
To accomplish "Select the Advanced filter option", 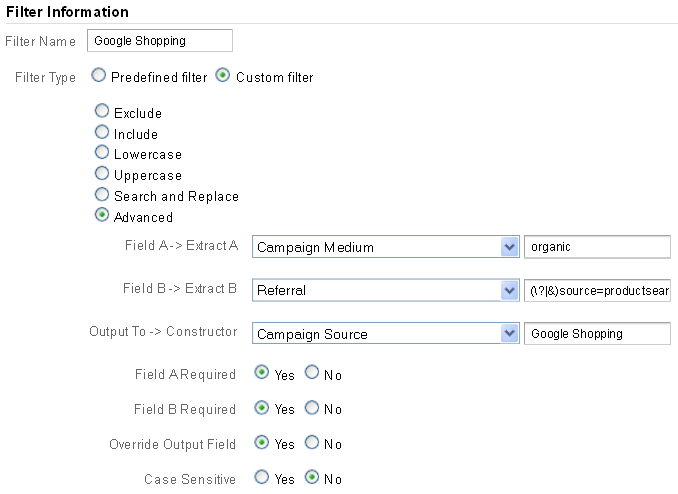I will point(101,216).
